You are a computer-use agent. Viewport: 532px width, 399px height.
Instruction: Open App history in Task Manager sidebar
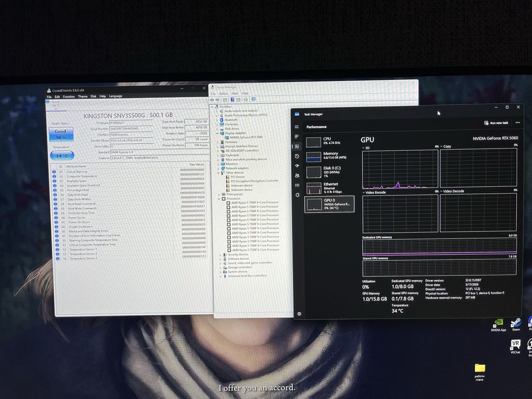click(297, 156)
